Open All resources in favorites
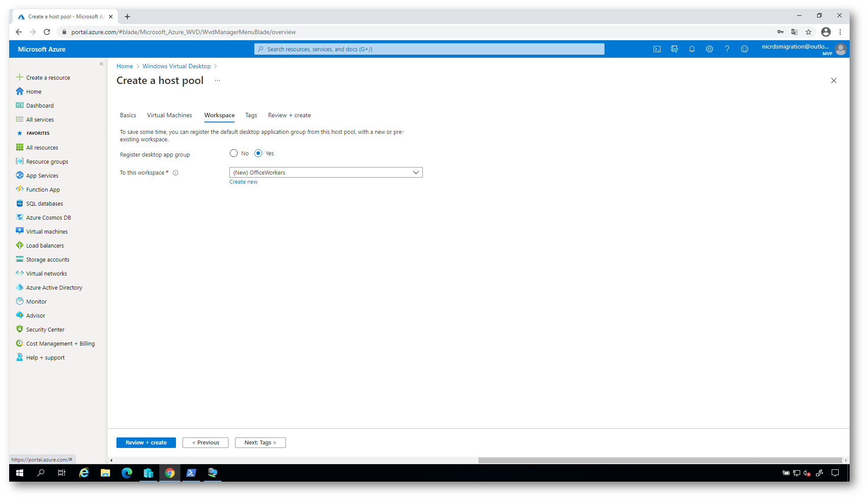The width and height of the screenshot is (868, 500). point(37,147)
